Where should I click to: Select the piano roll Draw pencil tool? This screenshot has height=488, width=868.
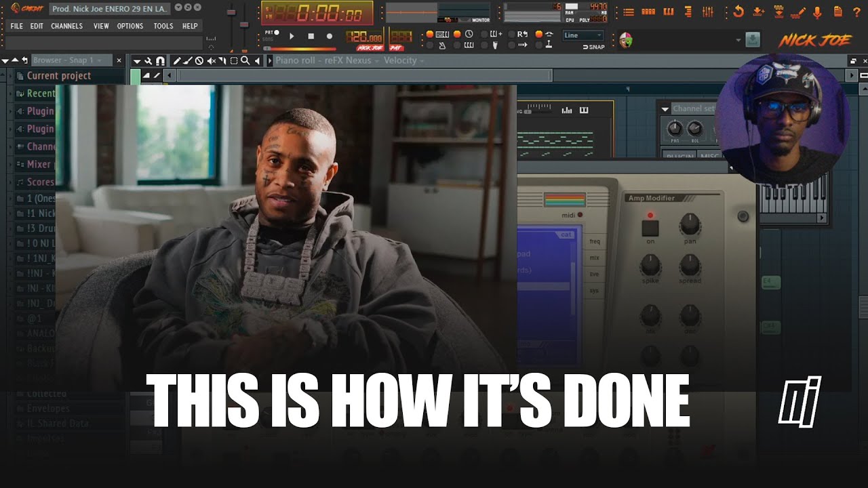click(x=177, y=60)
